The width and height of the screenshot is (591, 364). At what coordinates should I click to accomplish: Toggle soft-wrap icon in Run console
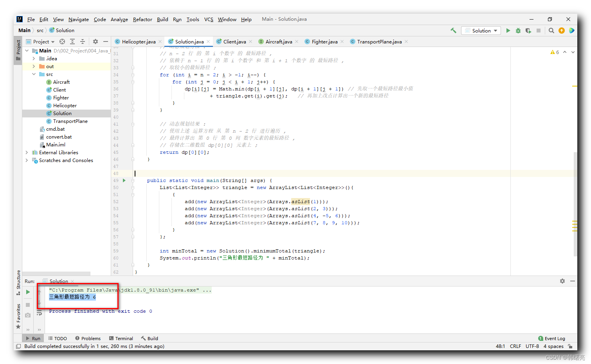pyautogui.click(x=39, y=313)
